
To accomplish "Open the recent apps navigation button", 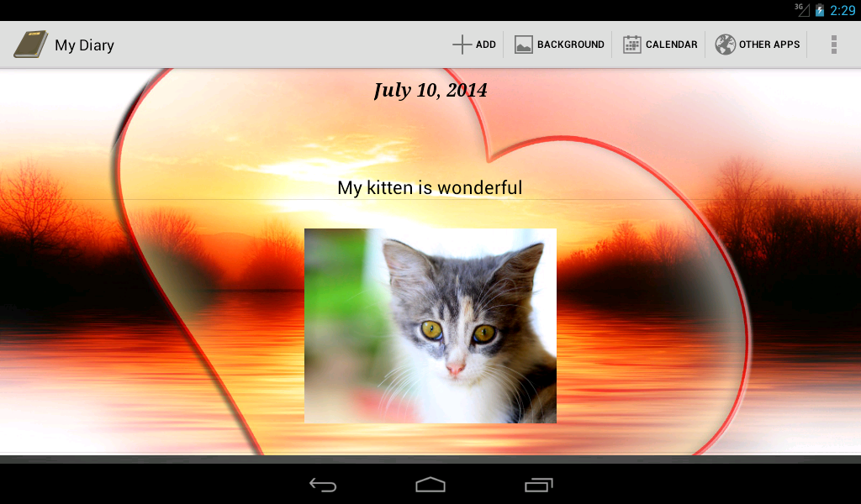I will [x=538, y=485].
